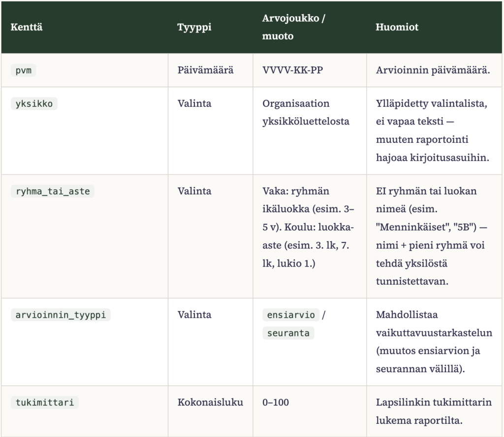
Task: Click the Kokonaisluku type cell
Action: click(211, 402)
